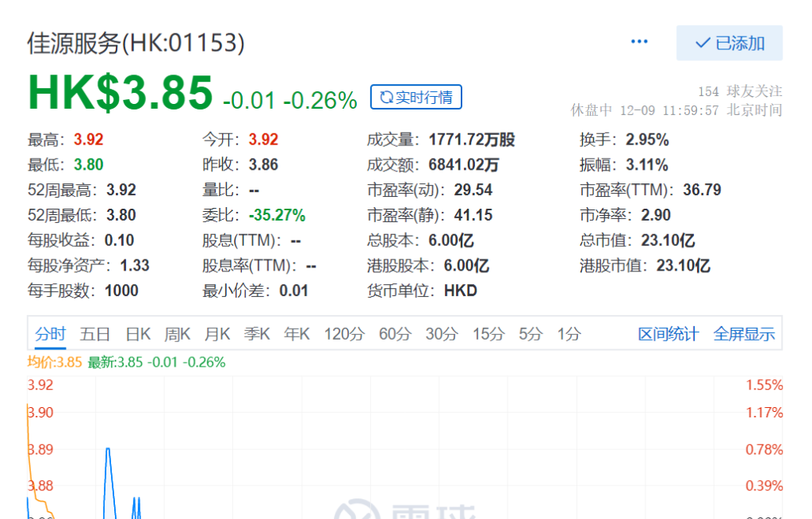
Task: Click the 最高 value 3.92
Action: 89,140
